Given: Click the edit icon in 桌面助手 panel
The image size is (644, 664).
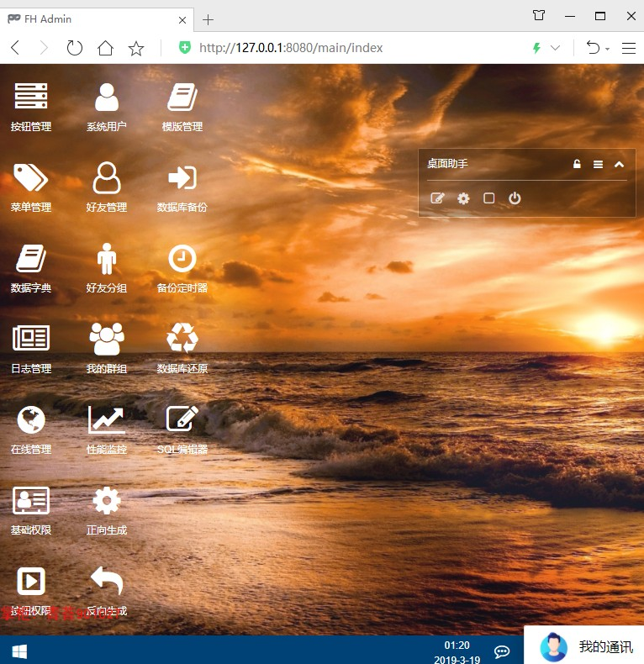Looking at the screenshot, I should tap(437, 198).
